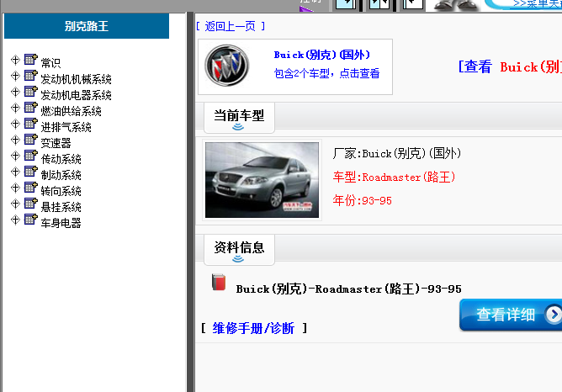Viewport: 562px width, 392px height.
Task: Expand the 发动机机械系统 tree node
Action: pos(15,76)
